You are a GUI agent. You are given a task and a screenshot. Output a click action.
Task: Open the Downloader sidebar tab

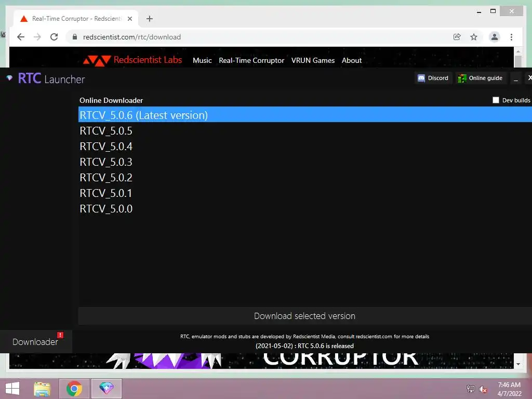[36, 342]
